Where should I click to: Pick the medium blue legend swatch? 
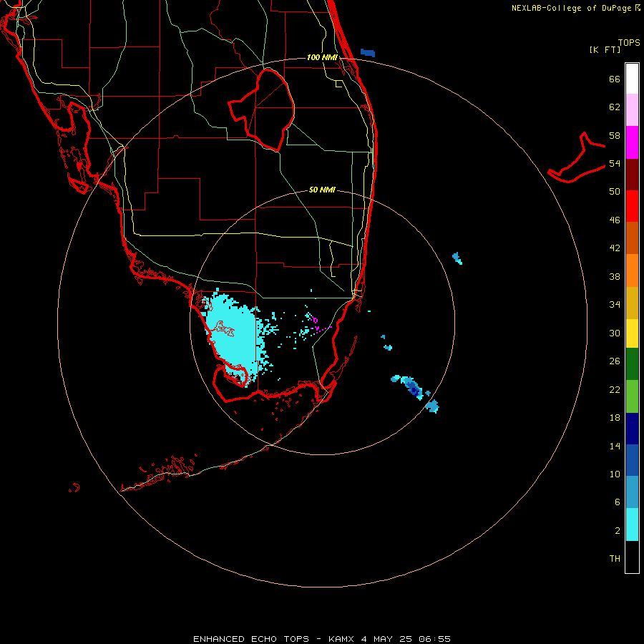pos(632,460)
